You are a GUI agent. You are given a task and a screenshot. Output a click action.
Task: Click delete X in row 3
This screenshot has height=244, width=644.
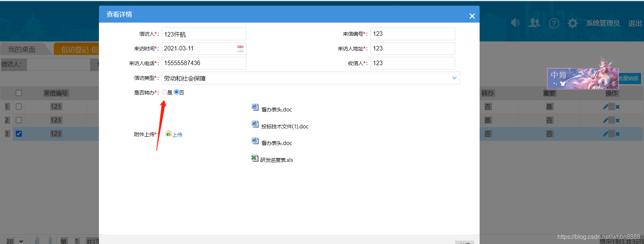(618, 134)
